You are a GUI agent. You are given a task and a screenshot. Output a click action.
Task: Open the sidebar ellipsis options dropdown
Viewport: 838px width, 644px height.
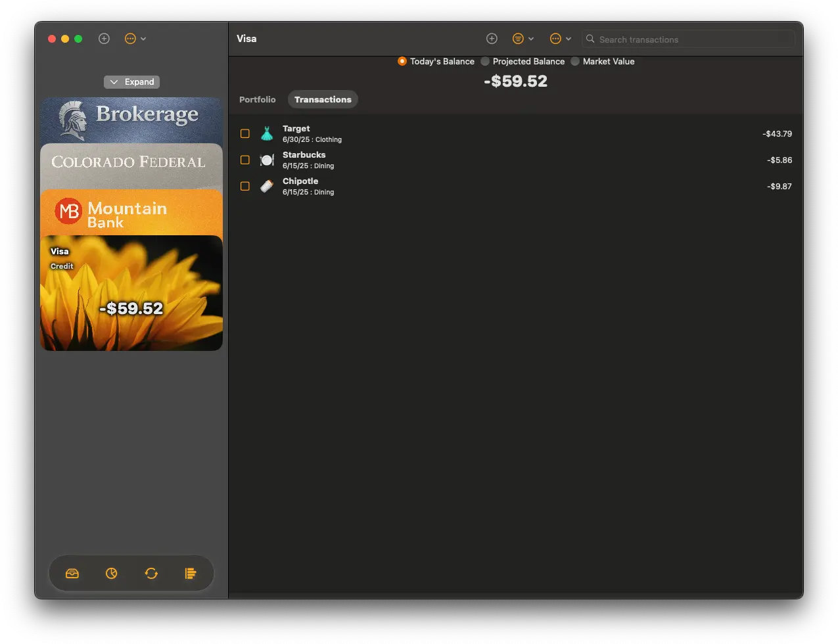pos(135,39)
